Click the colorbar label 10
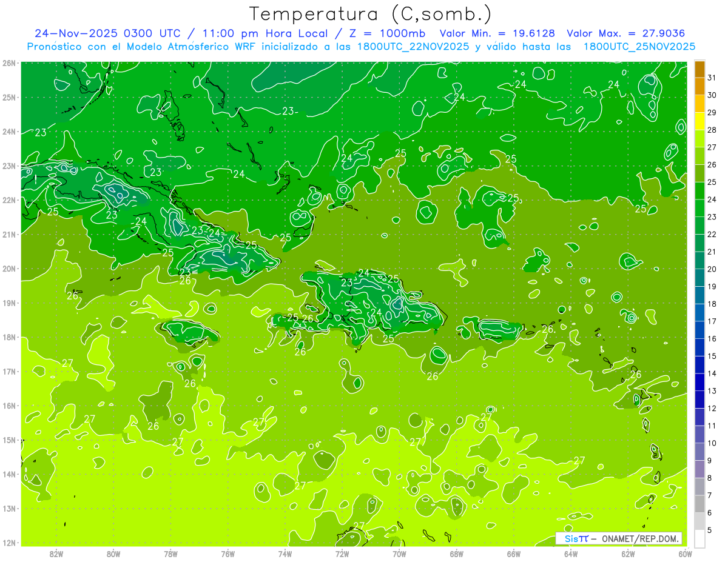The image size is (728, 562). pyautogui.click(x=712, y=443)
